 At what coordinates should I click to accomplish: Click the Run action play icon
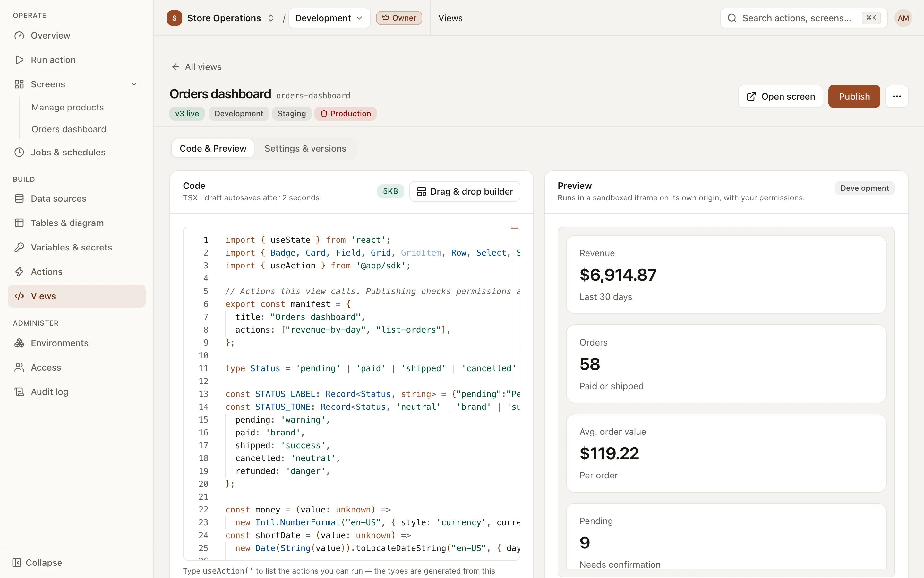click(19, 60)
